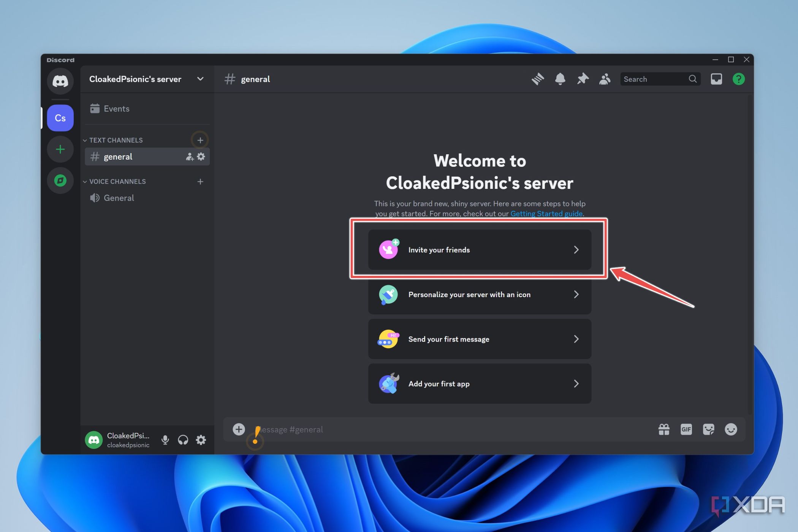Open the emoji picker icon

[x=730, y=429]
